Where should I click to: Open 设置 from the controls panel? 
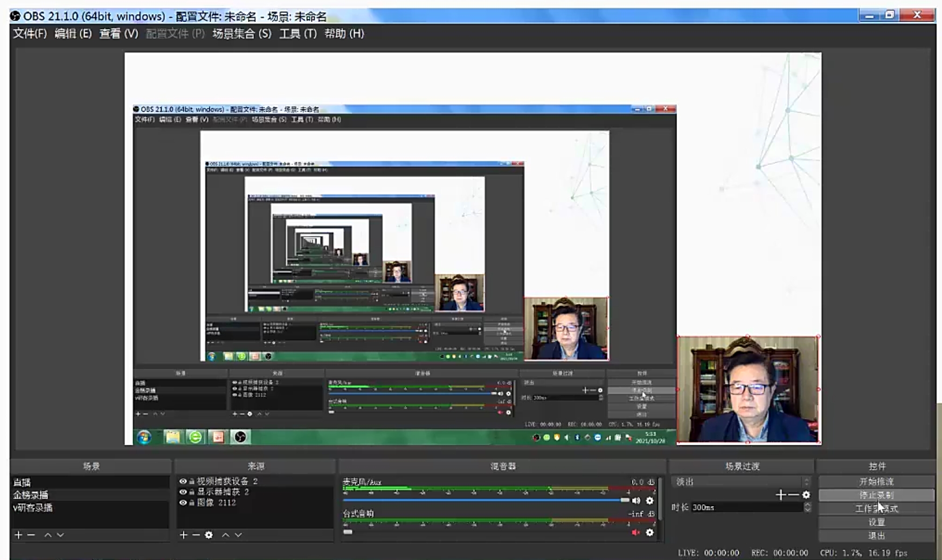876,522
